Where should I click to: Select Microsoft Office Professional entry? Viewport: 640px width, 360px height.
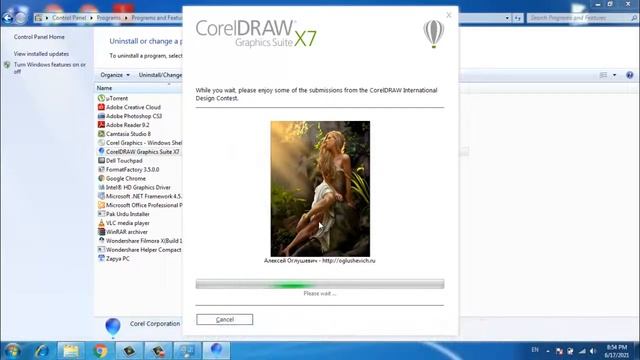[x=139, y=205]
